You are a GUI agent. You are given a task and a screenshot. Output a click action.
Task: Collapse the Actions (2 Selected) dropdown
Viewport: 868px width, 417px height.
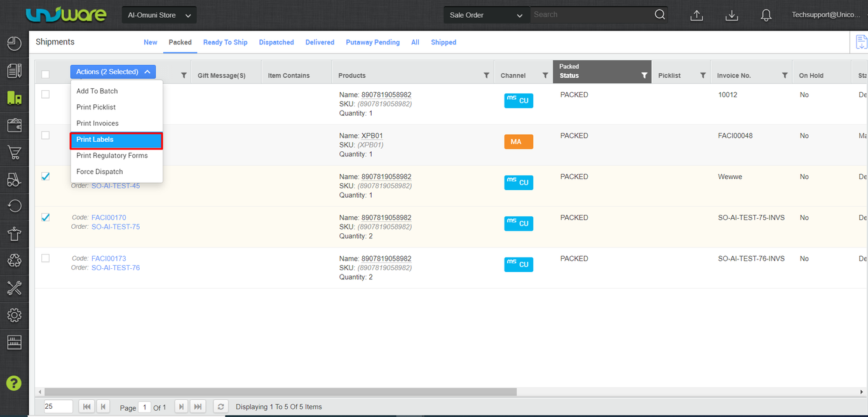113,72
